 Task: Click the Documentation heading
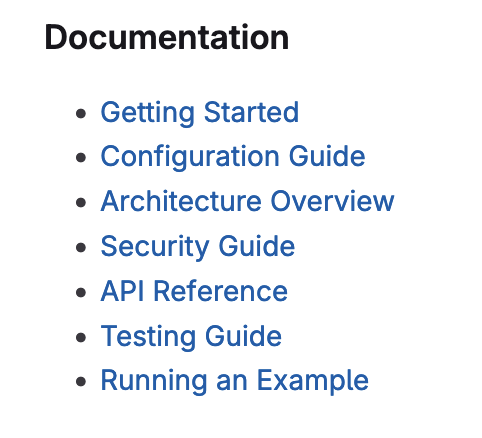click(167, 37)
